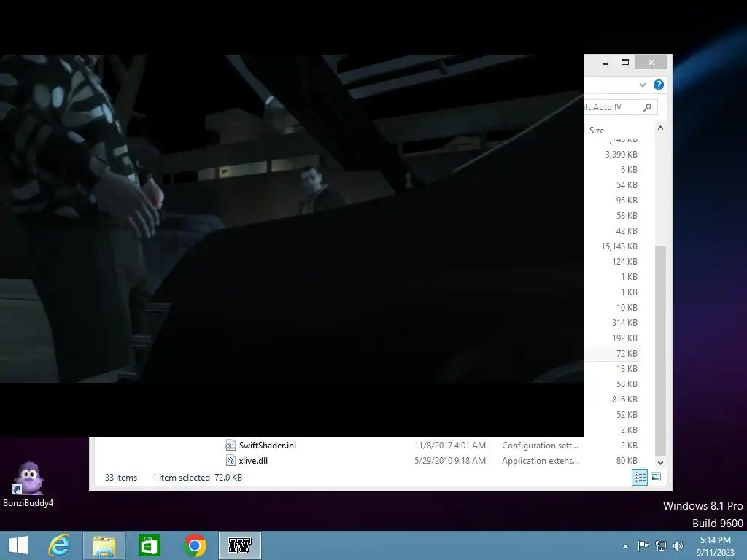Open the volume speaker tray icon
747x560 pixels.
tap(678, 545)
